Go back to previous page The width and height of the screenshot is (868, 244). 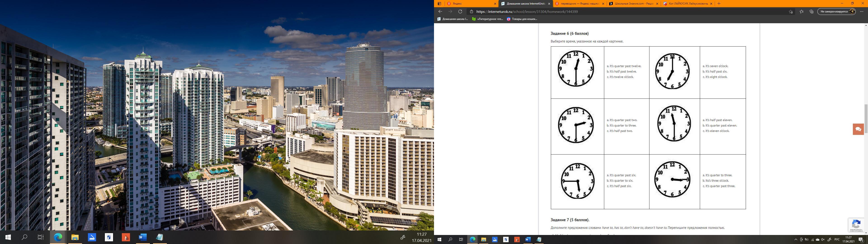click(440, 12)
